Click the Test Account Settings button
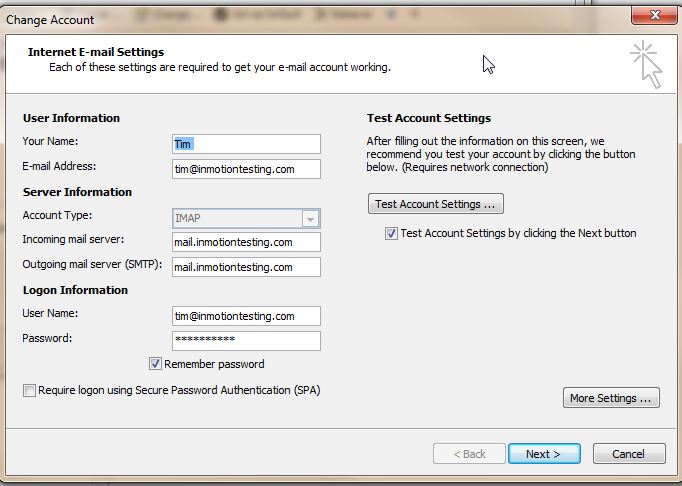 tap(435, 204)
